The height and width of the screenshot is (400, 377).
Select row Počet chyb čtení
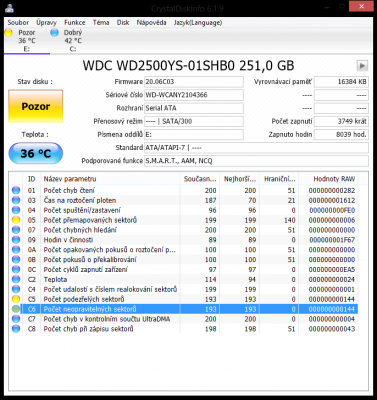tap(184, 190)
